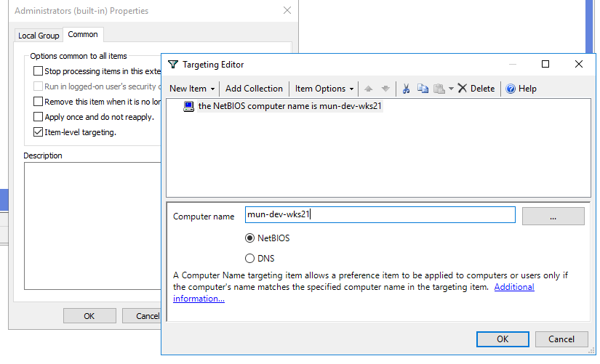Open the Item Options dropdown
This screenshot has height=364, width=600.
[324, 89]
